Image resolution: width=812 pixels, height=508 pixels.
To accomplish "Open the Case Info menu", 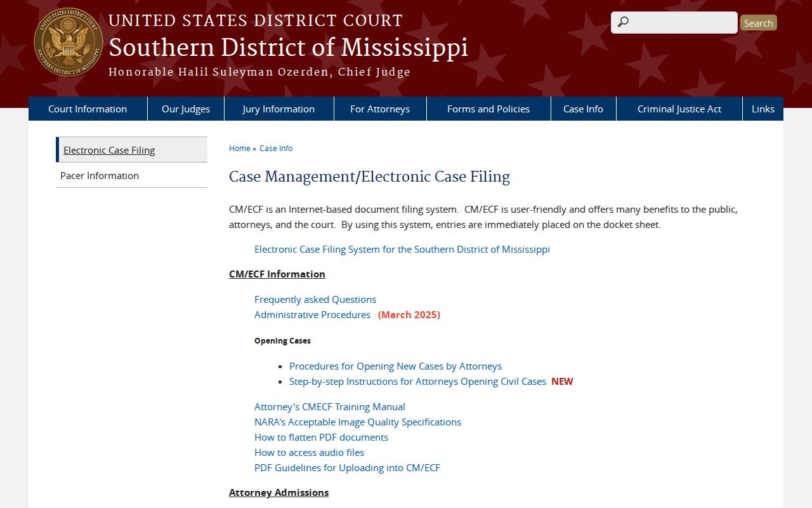I will (583, 109).
